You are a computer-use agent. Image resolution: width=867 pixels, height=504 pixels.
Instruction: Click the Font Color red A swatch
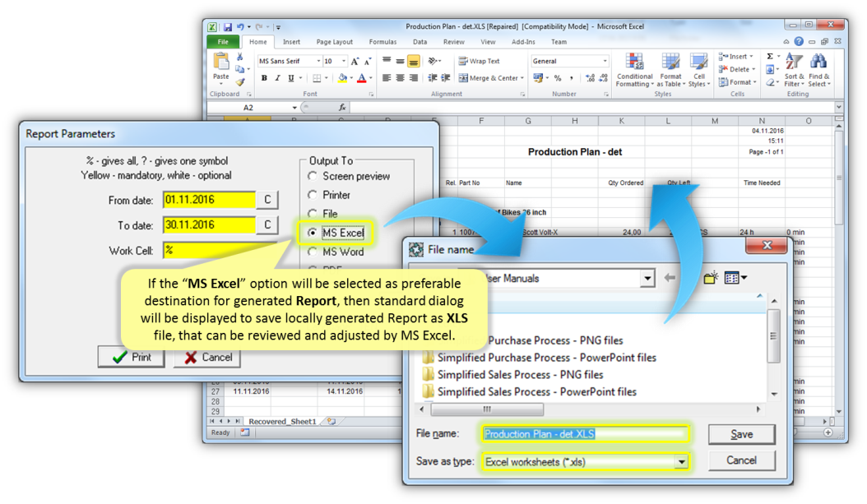(x=362, y=78)
